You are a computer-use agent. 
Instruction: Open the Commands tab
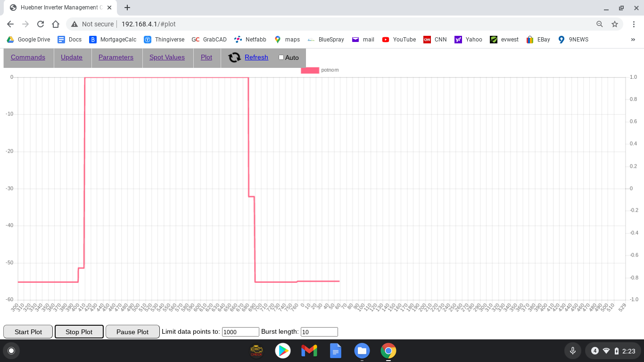(28, 58)
